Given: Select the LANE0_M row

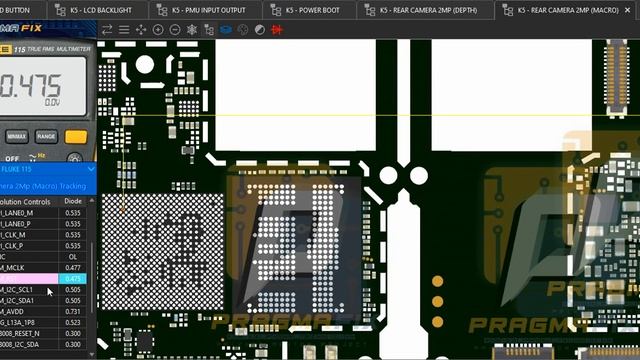Looking at the screenshot, I should click(43, 213).
